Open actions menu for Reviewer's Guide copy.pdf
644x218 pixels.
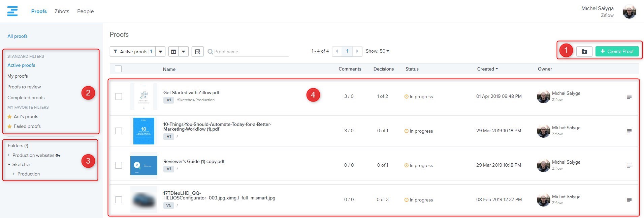click(629, 166)
